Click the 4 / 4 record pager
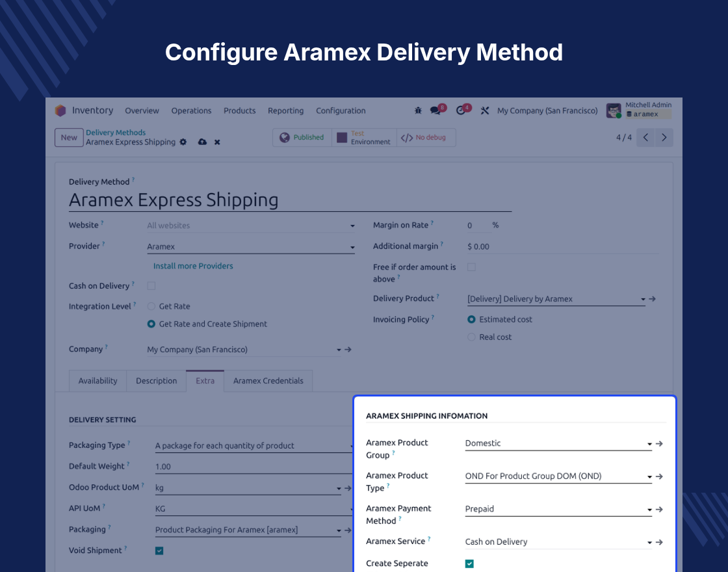Image resolution: width=728 pixels, height=572 pixels. click(x=624, y=137)
